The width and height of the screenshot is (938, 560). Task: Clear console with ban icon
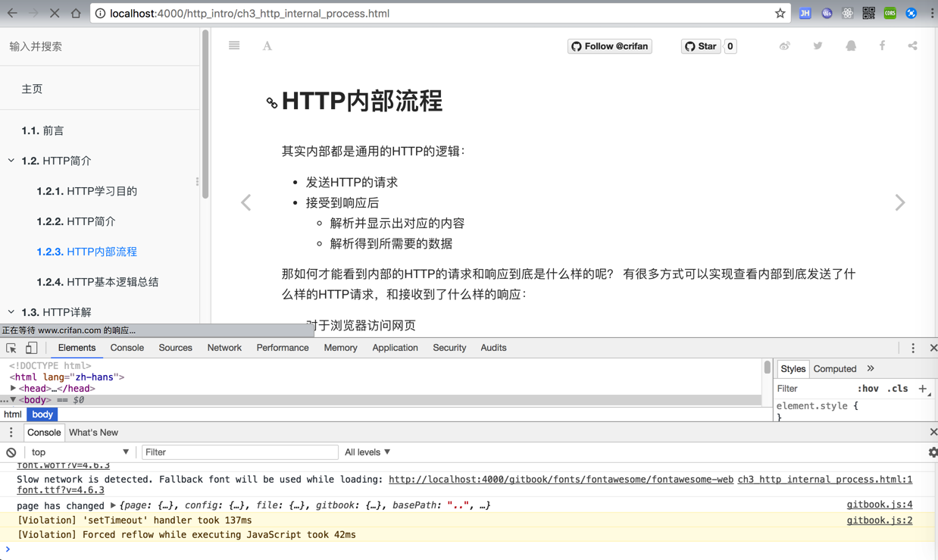[x=11, y=452]
